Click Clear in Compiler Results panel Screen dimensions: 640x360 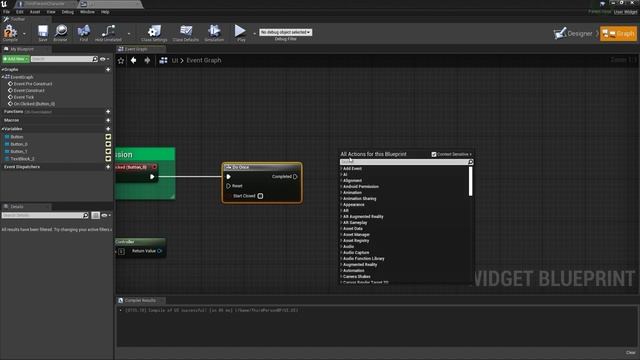(630, 352)
